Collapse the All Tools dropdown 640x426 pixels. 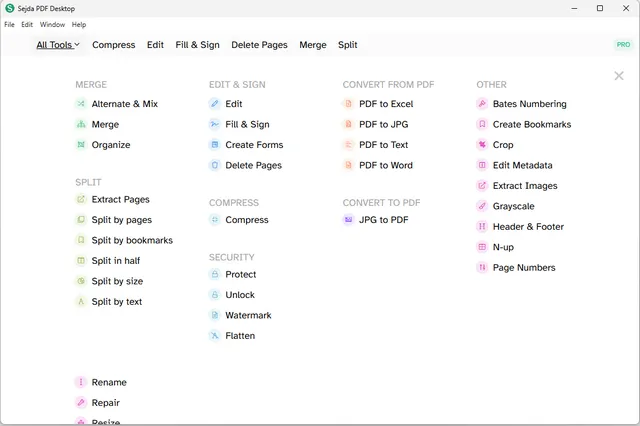[x=58, y=45]
